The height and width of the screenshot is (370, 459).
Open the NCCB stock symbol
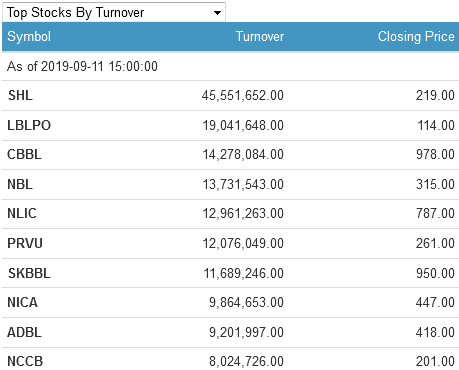tap(25, 361)
